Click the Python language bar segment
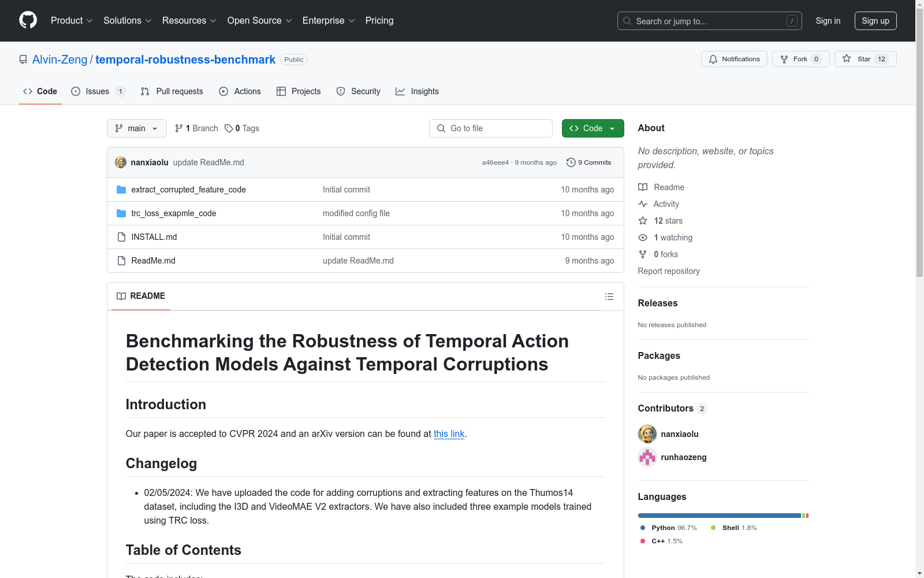This screenshot has height=578, width=924. coord(719,516)
